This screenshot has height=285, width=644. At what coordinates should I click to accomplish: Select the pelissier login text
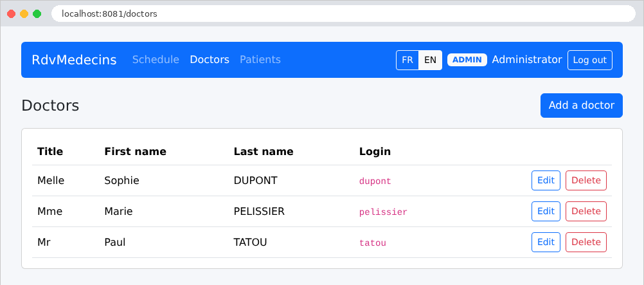click(383, 212)
